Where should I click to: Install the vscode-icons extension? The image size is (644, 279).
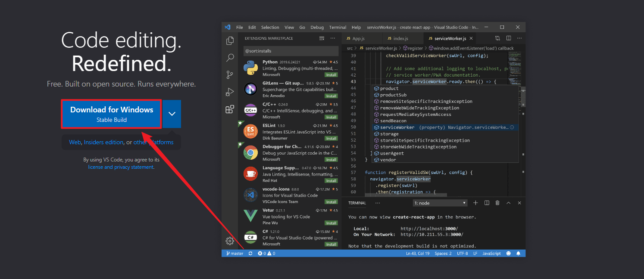click(x=331, y=202)
